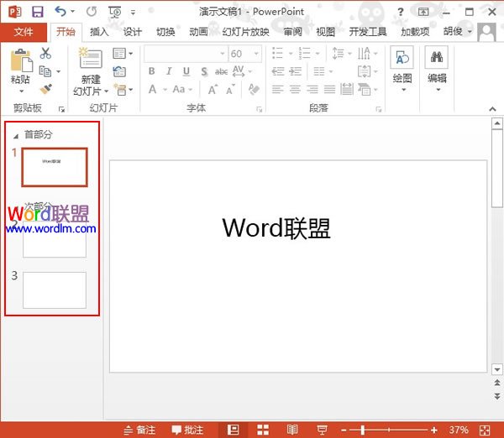Viewport: 504px width, 438px height.
Task: Click the Format Painter brush icon
Action: click(45, 88)
